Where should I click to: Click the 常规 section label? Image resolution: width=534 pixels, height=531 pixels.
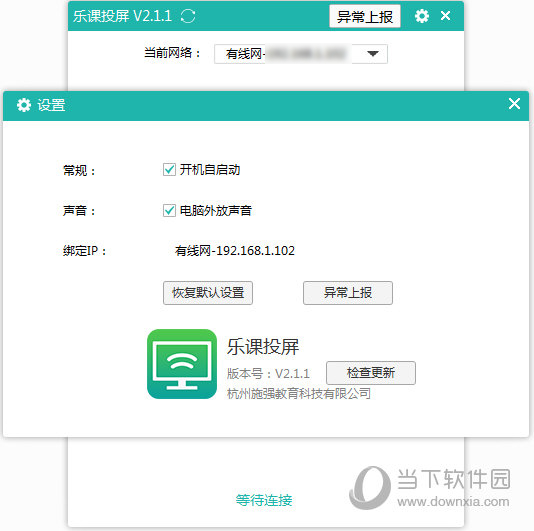79,170
